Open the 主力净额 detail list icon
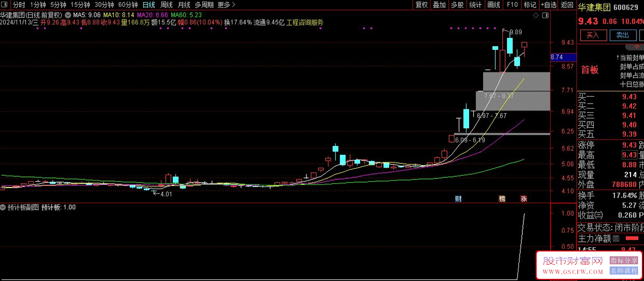The width and height of the screenshot is (644, 281). (x=616, y=239)
